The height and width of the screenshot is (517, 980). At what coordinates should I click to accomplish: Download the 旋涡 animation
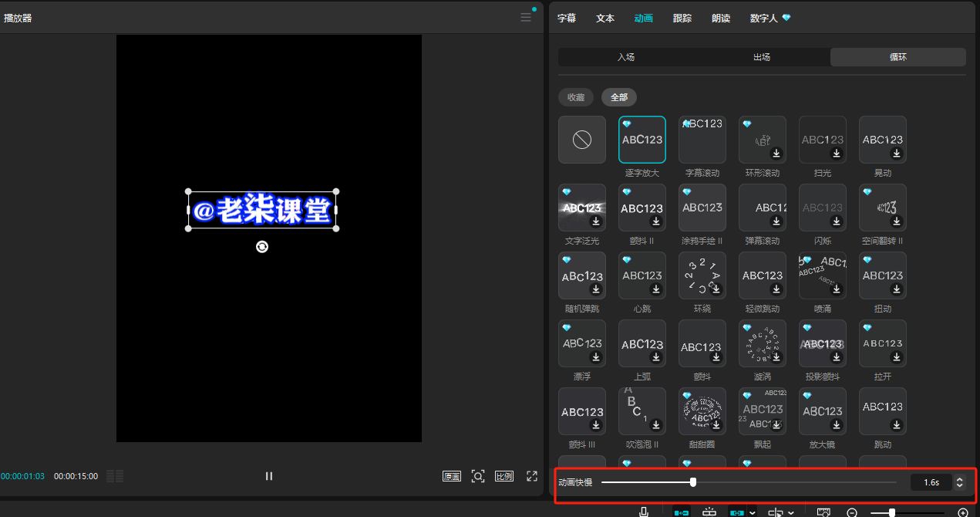(776, 357)
